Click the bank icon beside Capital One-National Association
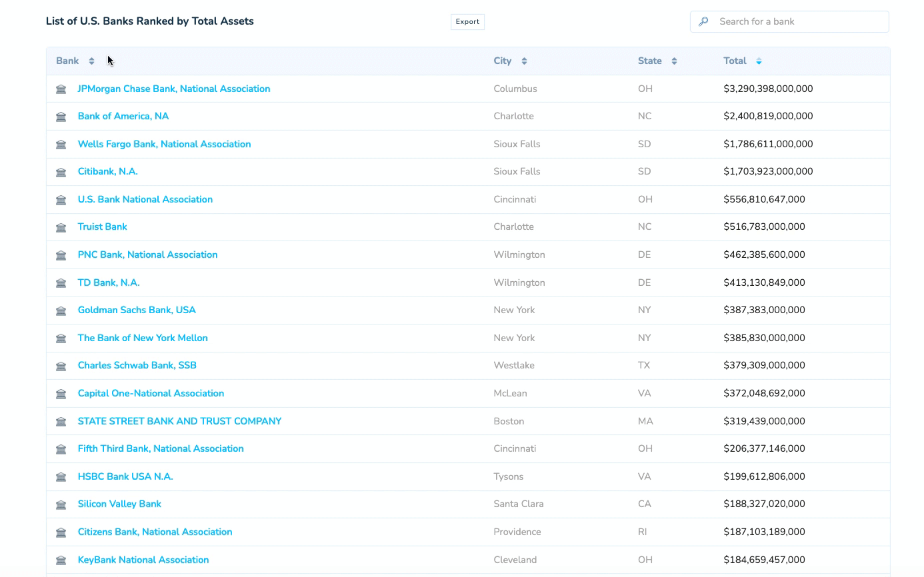This screenshot has width=924, height=577. (61, 394)
